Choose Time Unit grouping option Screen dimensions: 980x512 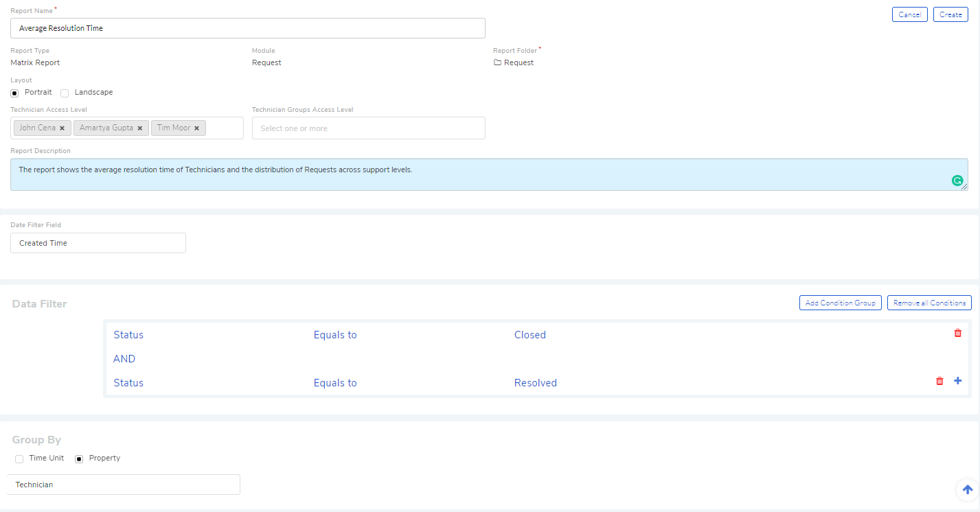(x=19, y=458)
